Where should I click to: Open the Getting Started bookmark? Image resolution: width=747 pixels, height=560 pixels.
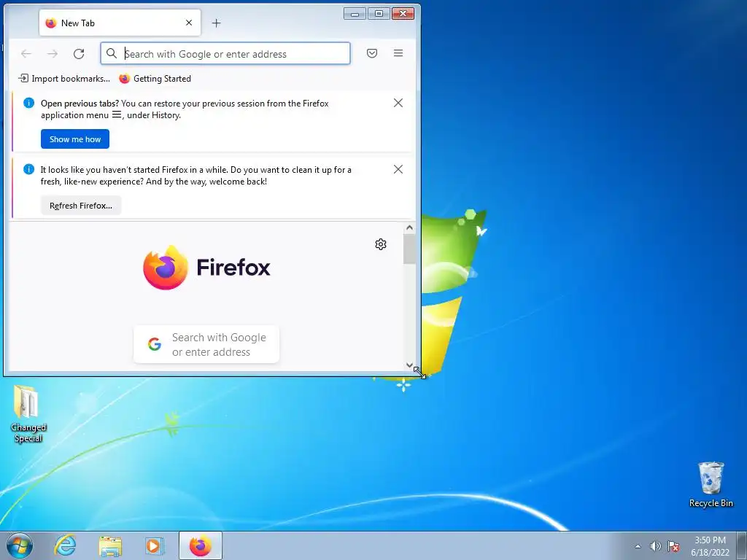pyautogui.click(x=155, y=79)
